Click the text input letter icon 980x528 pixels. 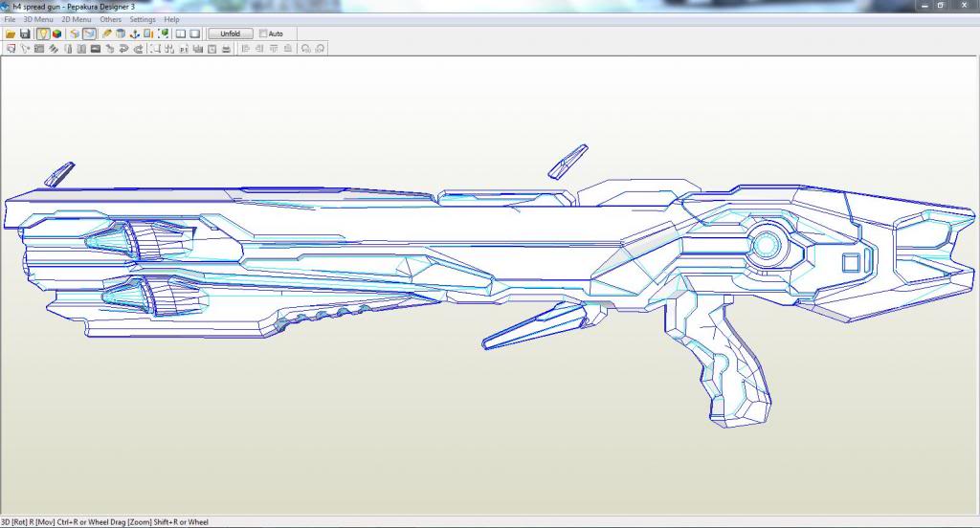[x=183, y=49]
